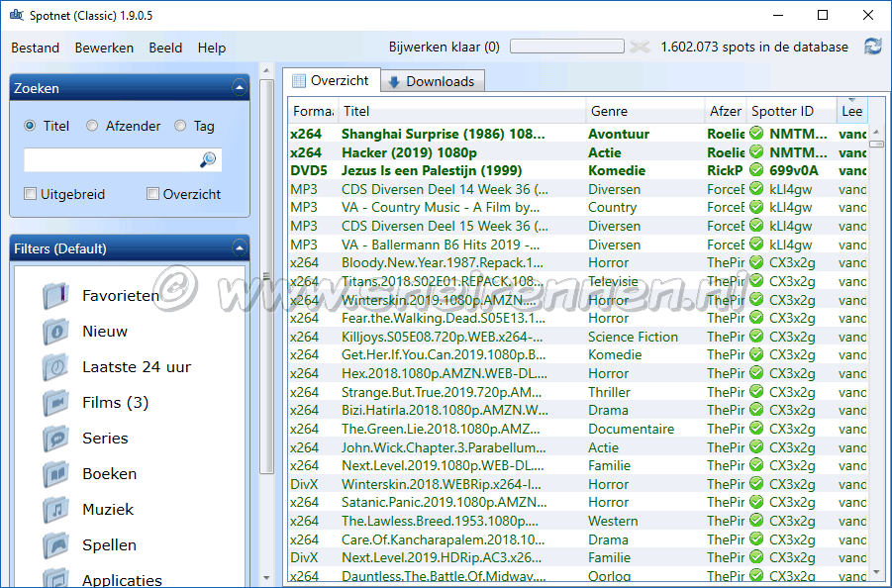
Task: Click the Muziek note folder icon
Action: pos(56,510)
